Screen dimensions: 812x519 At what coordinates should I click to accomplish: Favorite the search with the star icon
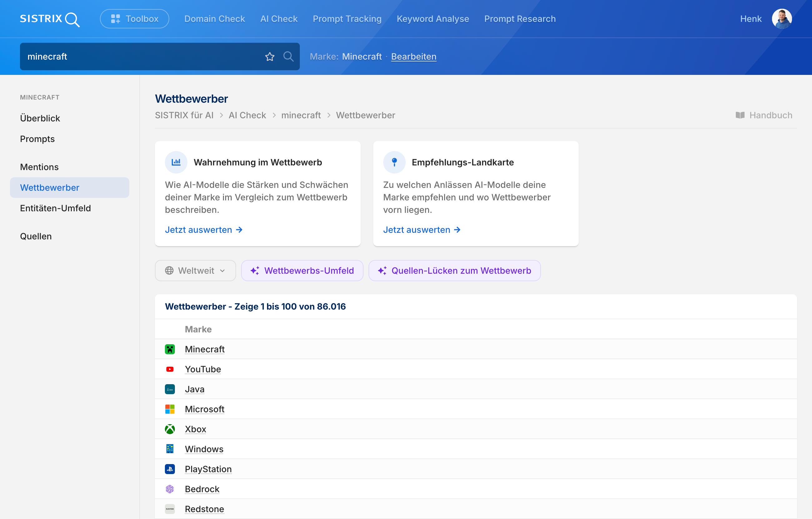(270, 56)
